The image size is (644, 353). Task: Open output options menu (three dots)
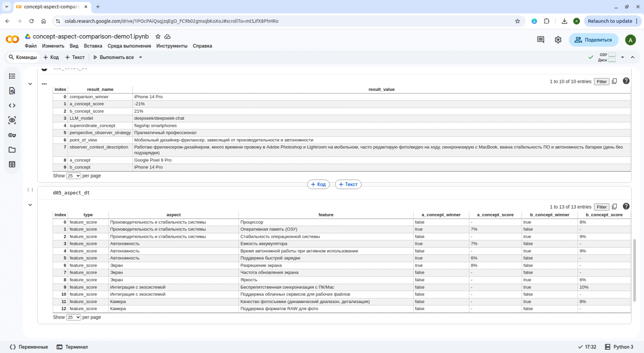44,84
